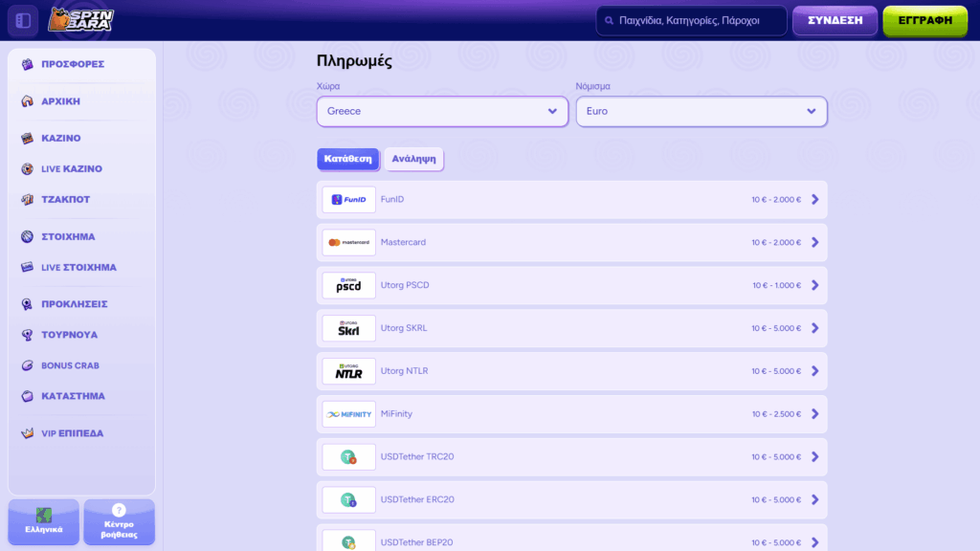Open the Νόμισμα Euro currency dropdown
980x551 pixels.
tap(701, 111)
